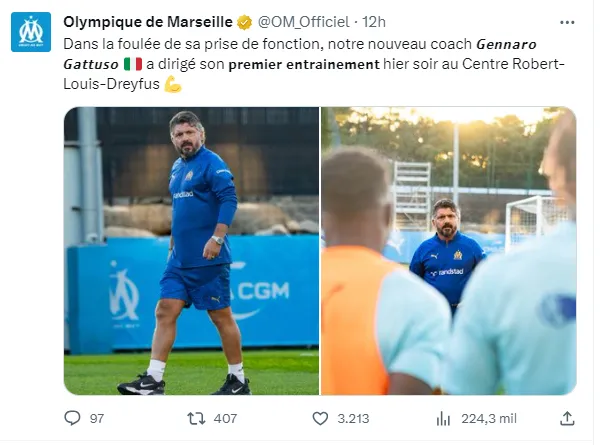Like the tweet with the heart icon
The height and width of the screenshot is (445, 600).
pos(320,418)
